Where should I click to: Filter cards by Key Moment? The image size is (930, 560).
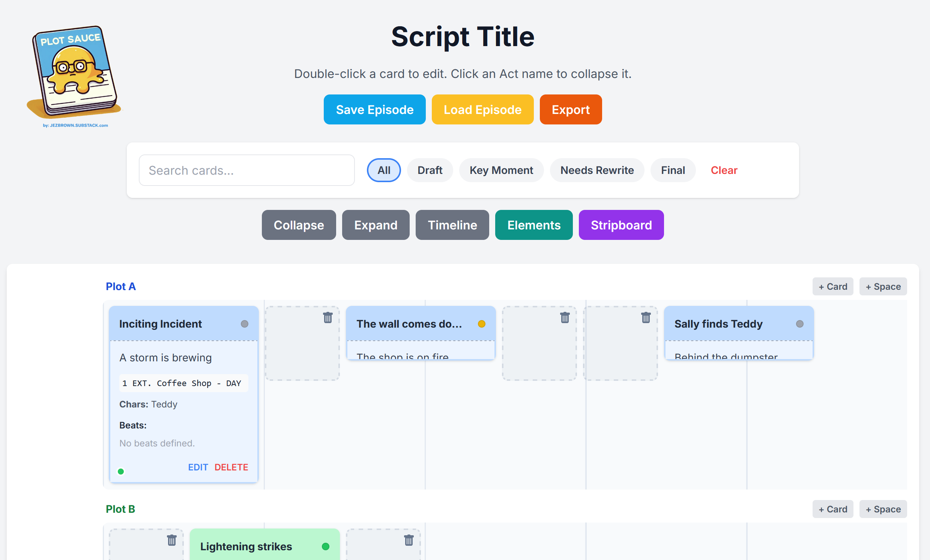pos(501,170)
